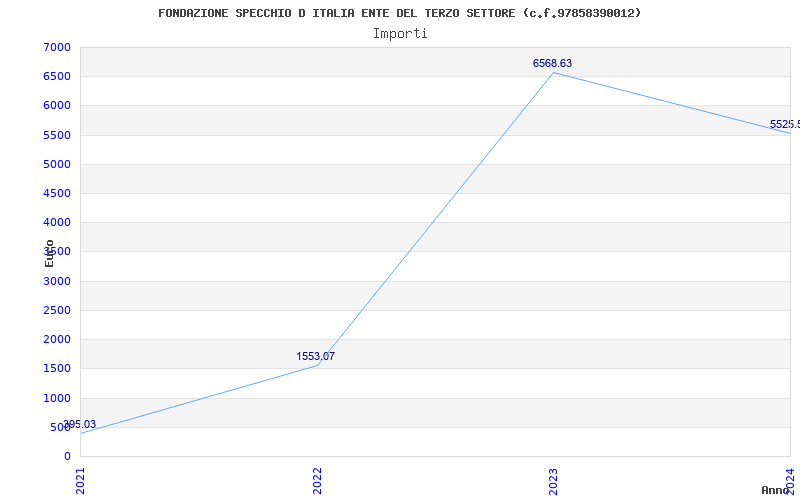Select the 5525.5 data label
This screenshot has width=800, height=500.
(x=785, y=124)
